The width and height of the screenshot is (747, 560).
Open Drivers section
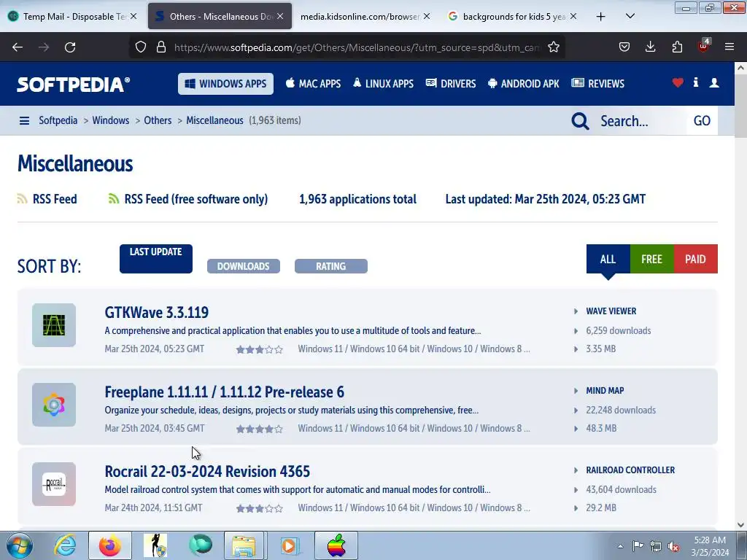451,84
